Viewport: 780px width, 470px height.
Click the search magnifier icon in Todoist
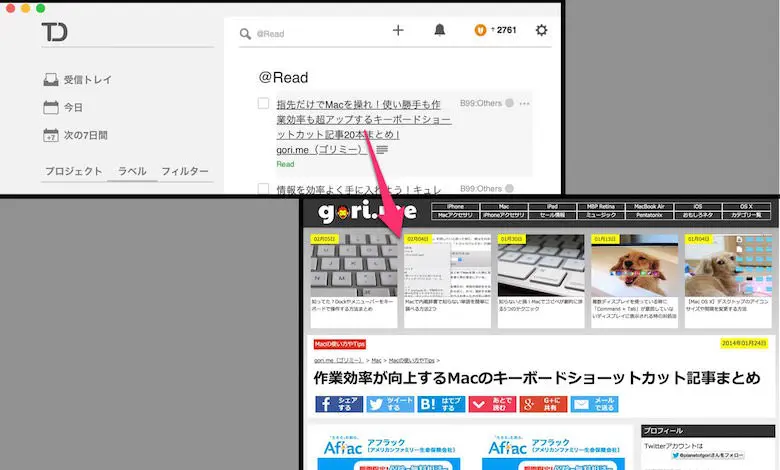coord(245,34)
